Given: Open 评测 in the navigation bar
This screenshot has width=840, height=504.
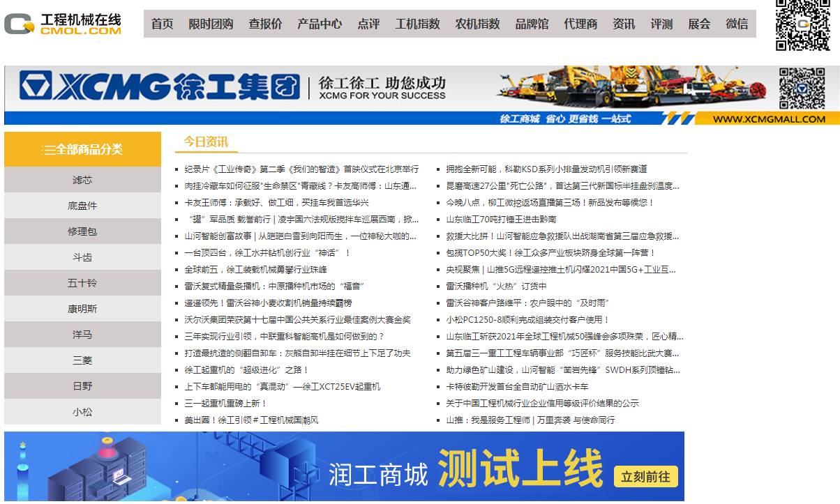Looking at the screenshot, I should (661, 24).
